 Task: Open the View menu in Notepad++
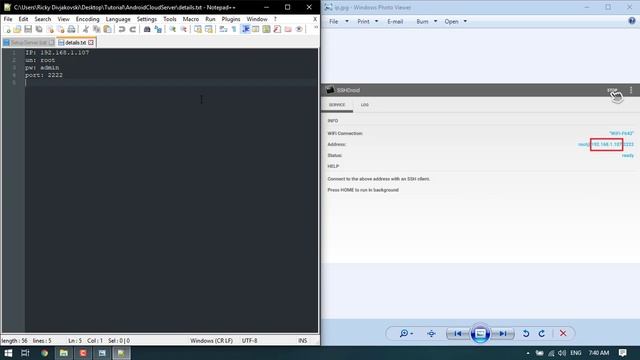click(x=63, y=19)
